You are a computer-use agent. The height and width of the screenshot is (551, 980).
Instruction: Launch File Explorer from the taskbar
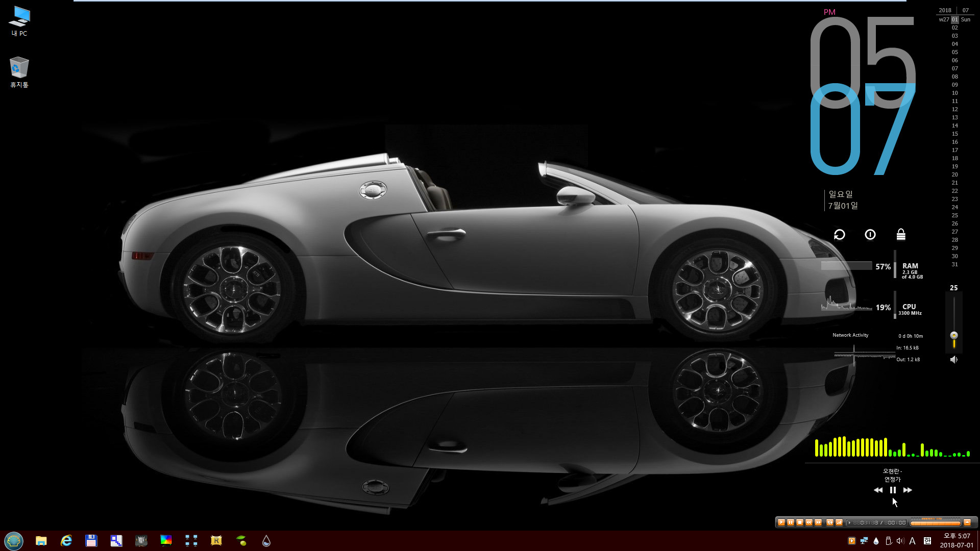click(41, 541)
